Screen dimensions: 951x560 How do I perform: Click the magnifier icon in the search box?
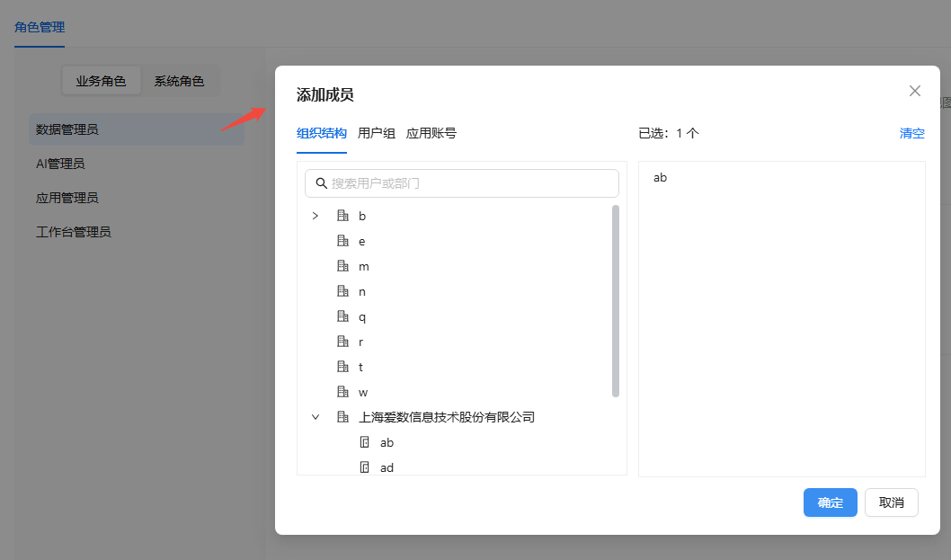322,183
